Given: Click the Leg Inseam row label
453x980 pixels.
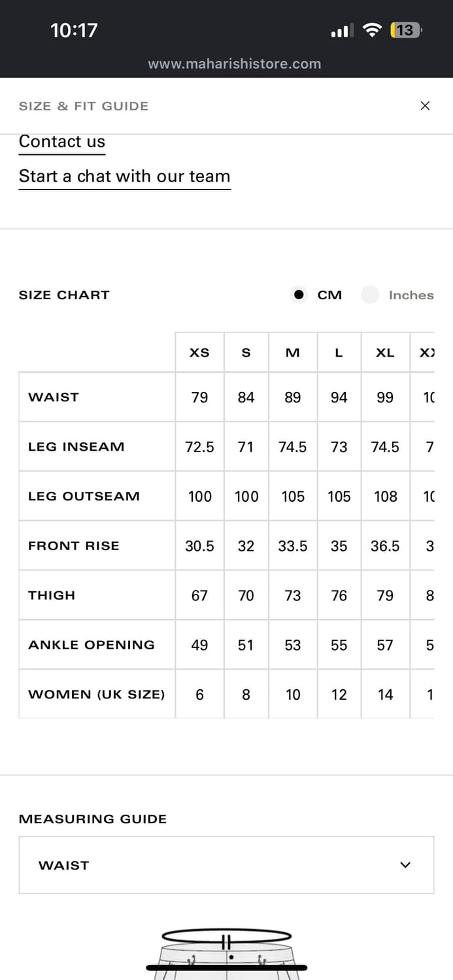Looking at the screenshot, I should [x=76, y=447].
